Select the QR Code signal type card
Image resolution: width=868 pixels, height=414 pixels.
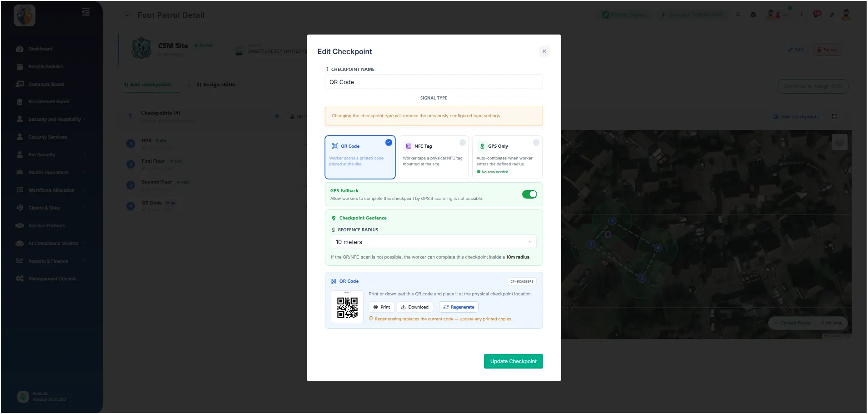click(x=360, y=157)
